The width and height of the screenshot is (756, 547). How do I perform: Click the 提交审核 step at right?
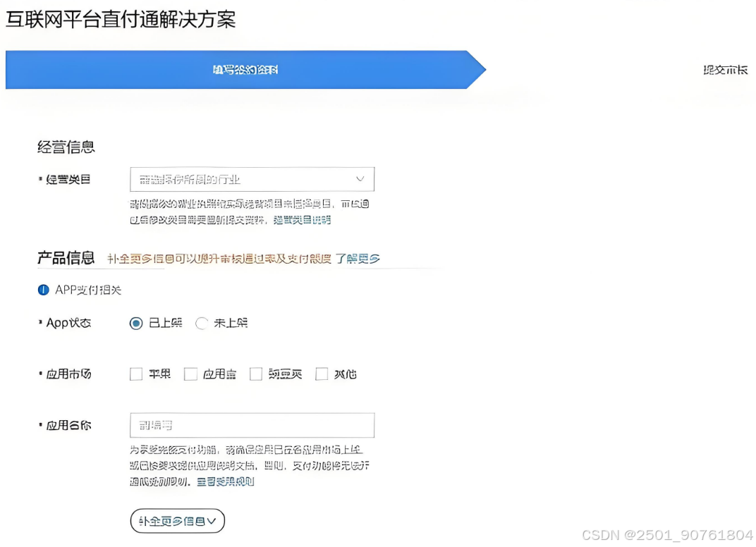pyautogui.click(x=725, y=70)
